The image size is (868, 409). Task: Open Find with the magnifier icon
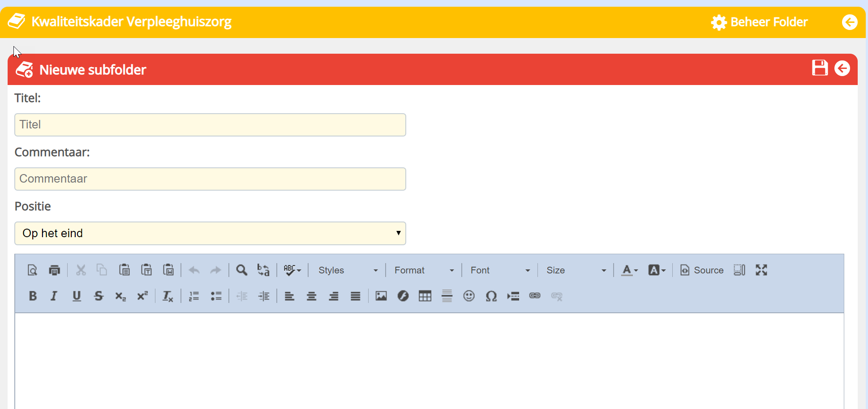click(x=241, y=270)
